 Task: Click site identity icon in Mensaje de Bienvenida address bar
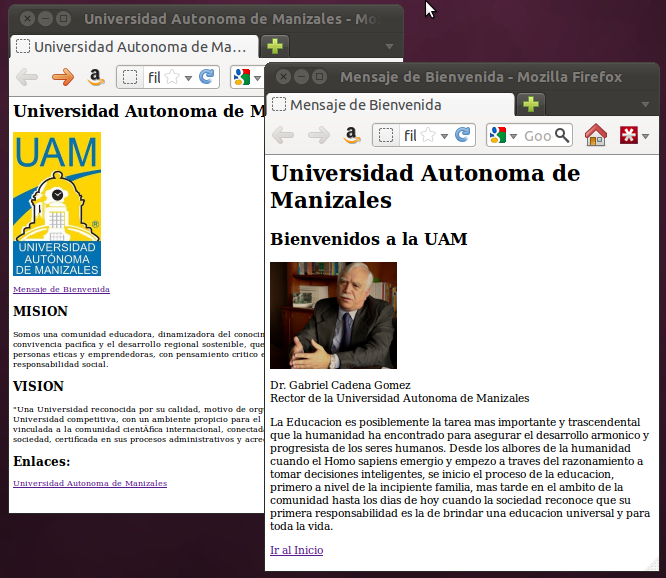pos(386,135)
